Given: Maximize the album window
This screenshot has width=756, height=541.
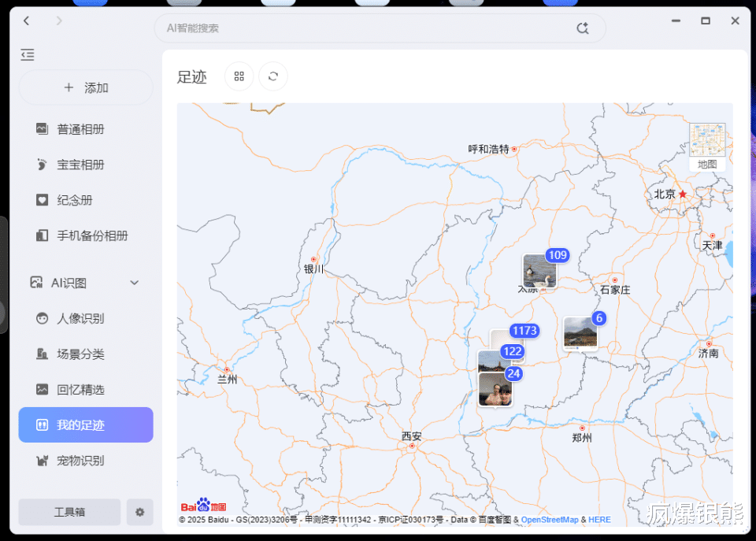Looking at the screenshot, I should [x=706, y=20].
